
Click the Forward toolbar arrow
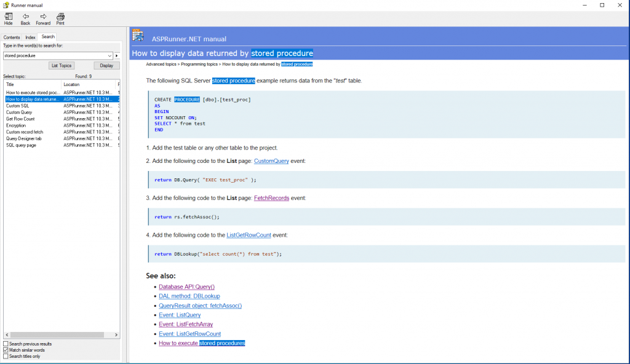[43, 19]
